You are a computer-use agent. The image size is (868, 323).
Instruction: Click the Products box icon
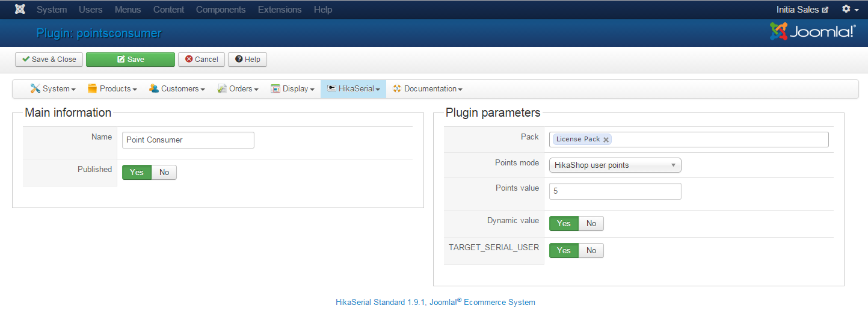tap(92, 89)
